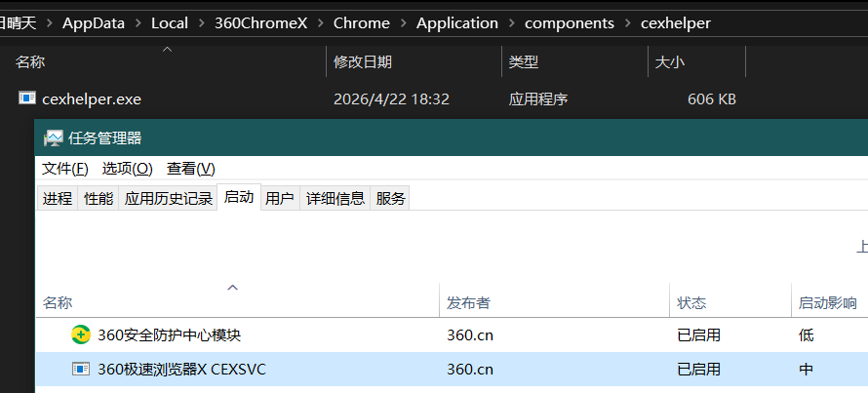Click the 360极速浏览器X CEXSVC icon

[x=81, y=369]
